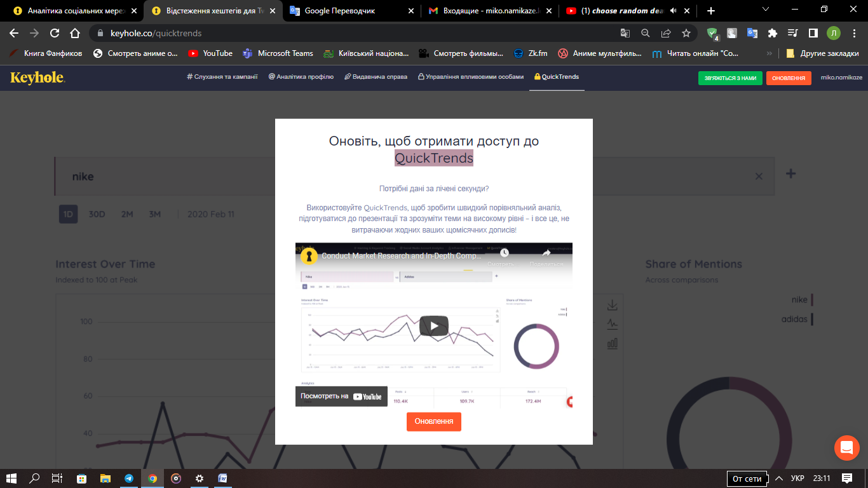Viewport: 868px width, 488px height.
Task: Open Telegram from the taskbar
Action: tap(129, 478)
